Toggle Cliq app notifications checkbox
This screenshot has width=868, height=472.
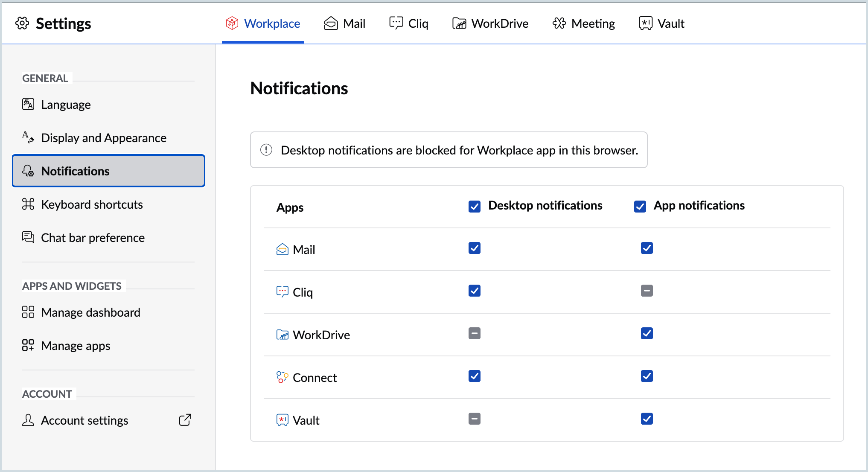coord(647,291)
